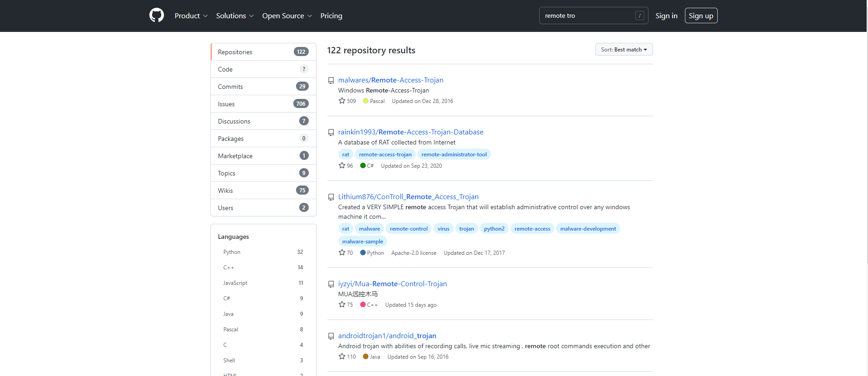Click the yellow Pascal language dot
This screenshot has height=376, width=868.
[366, 101]
